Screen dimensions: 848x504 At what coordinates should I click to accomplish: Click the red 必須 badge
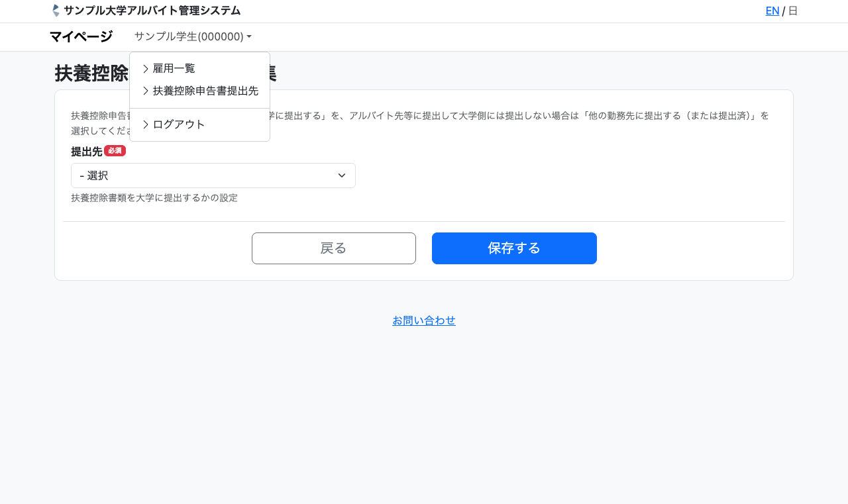tap(115, 151)
